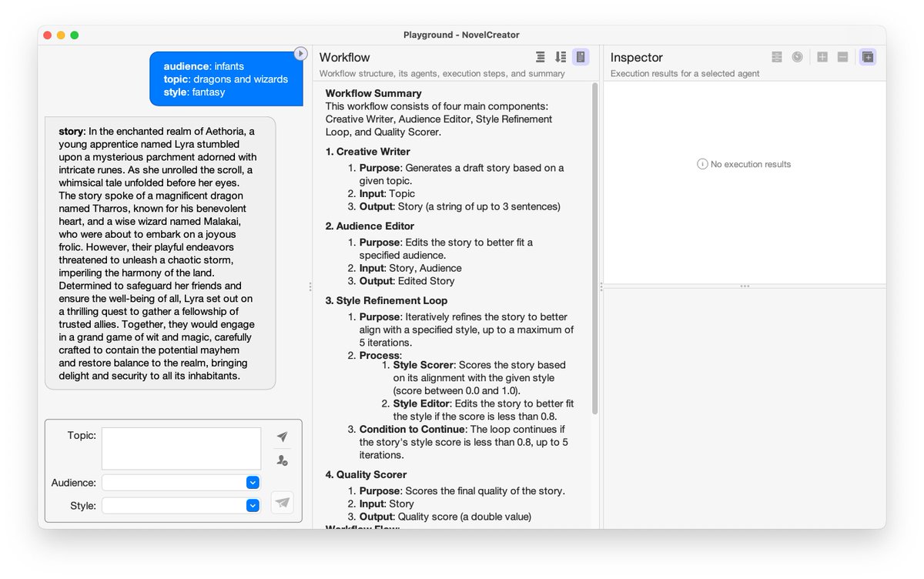Click "Output: Edited Story" line
Image resolution: width=924 pixels, height=579 pixels.
pos(407,281)
